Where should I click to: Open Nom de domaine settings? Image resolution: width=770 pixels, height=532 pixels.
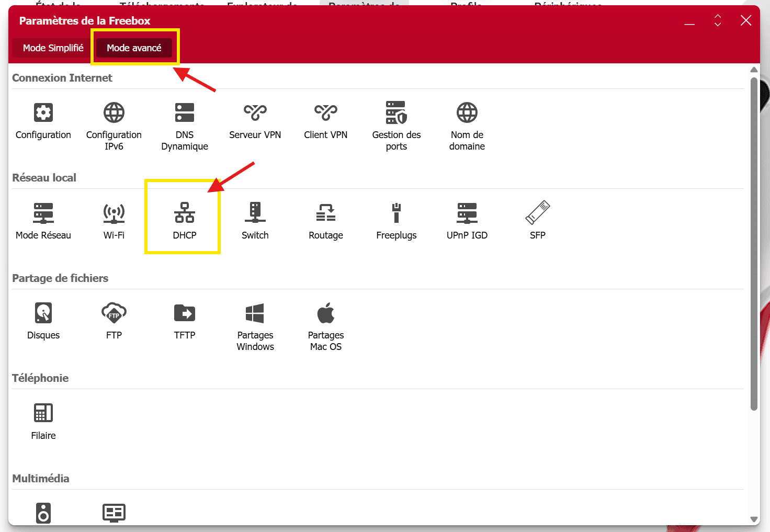pyautogui.click(x=467, y=112)
